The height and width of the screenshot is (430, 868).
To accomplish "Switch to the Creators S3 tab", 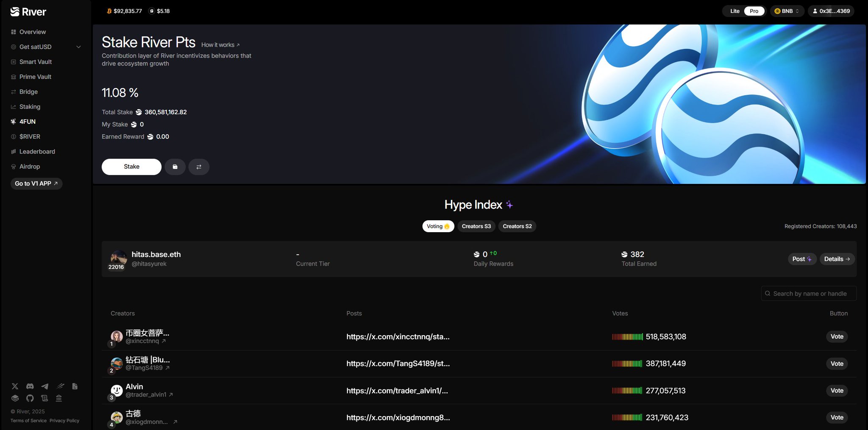I will (x=476, y=226).
